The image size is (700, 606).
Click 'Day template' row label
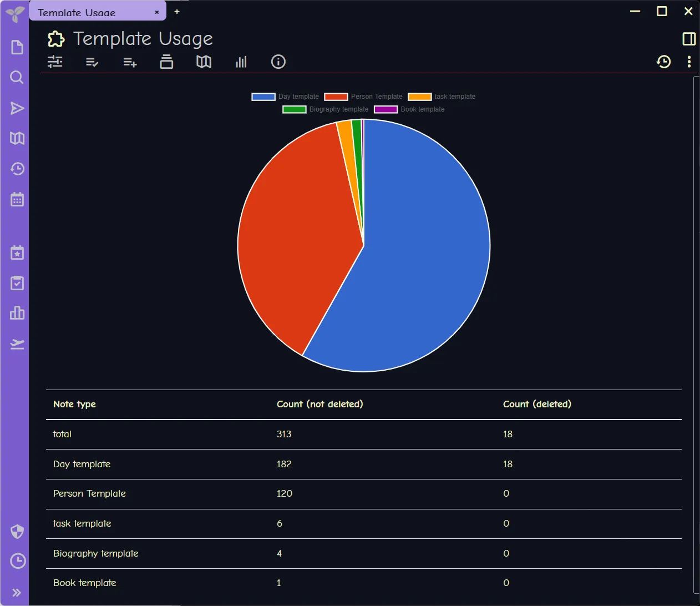click(82, 464)
